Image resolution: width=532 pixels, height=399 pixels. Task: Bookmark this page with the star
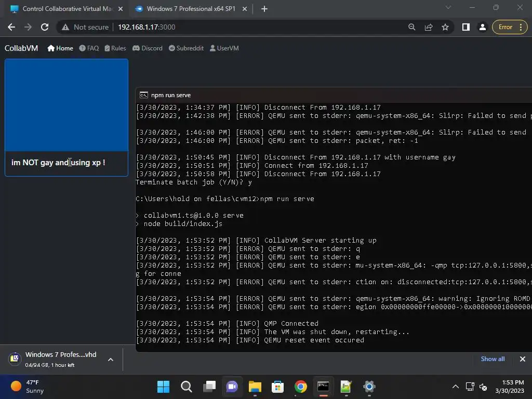[445, 27]
